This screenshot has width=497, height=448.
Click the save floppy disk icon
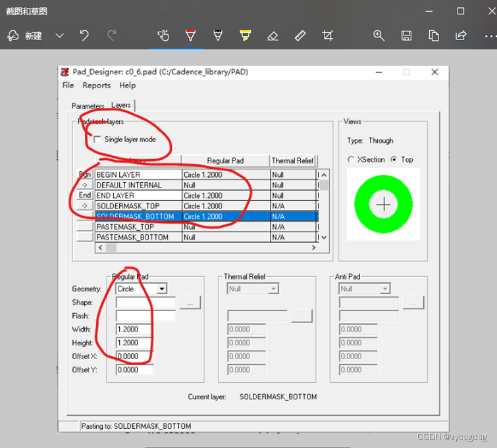(x=406, y=36)
